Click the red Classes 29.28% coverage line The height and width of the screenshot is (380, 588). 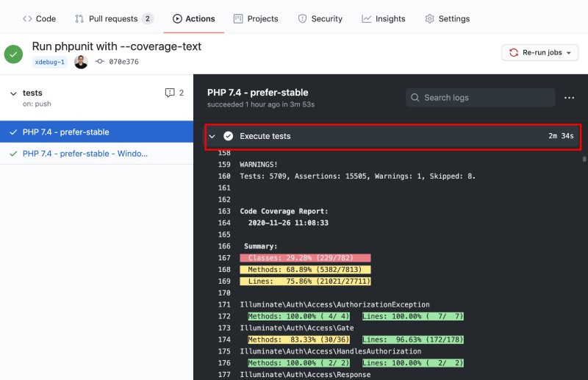click(305, 258)
